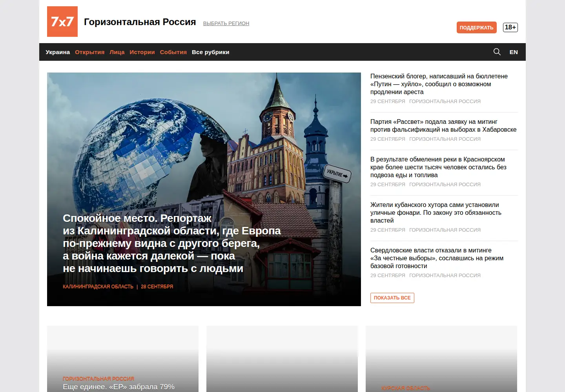This screenshot has width=565, height=392.
Task: Open the search magnifier icon
Action: pos(497,52)
